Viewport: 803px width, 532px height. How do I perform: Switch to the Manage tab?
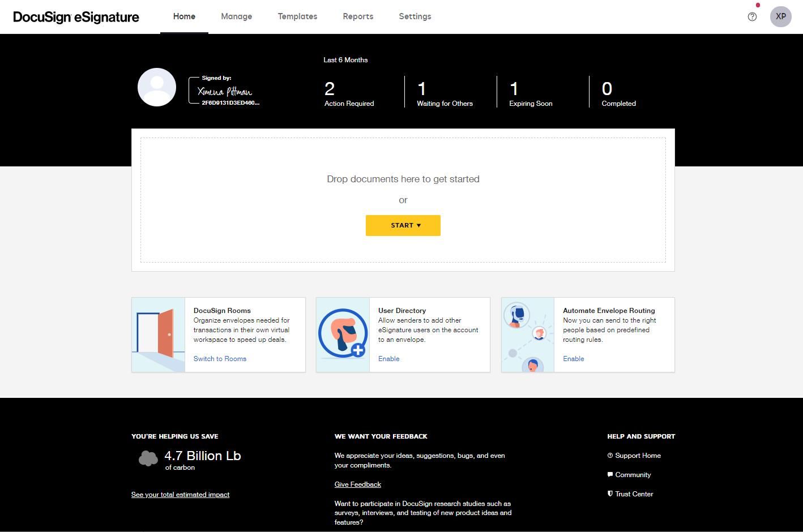[x=236, y=16]
